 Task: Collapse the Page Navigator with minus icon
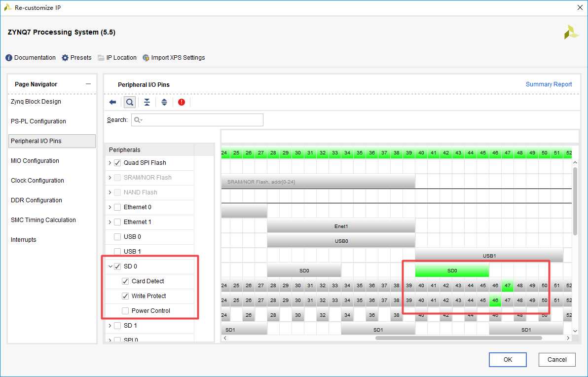pyautogui.click(x=88, y=84)
